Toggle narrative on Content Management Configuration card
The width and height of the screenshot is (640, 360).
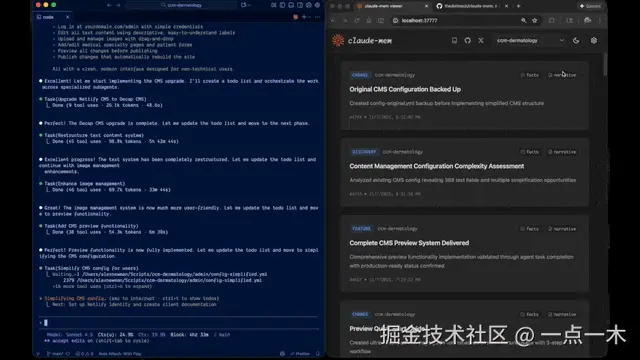[x=562, y=152]
